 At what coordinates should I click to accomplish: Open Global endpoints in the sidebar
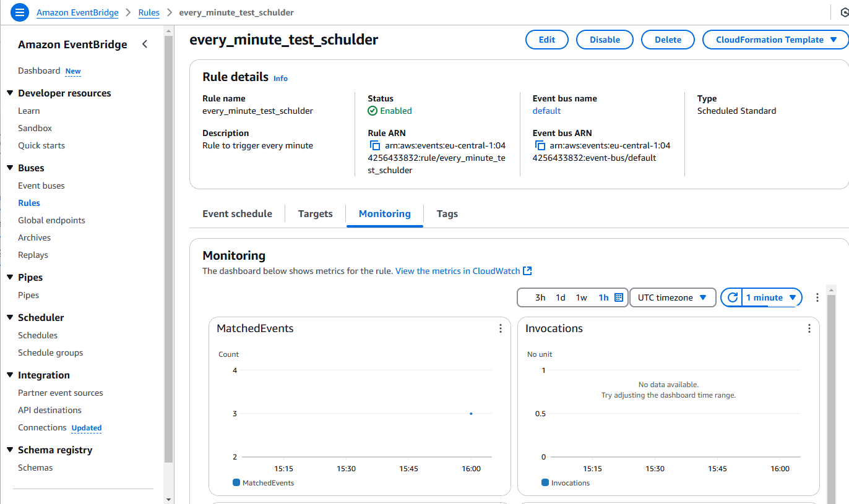[x=52, y=220]
